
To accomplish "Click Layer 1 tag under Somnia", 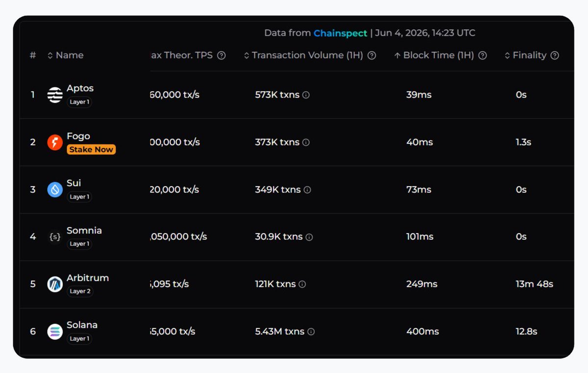I will 79,244.
